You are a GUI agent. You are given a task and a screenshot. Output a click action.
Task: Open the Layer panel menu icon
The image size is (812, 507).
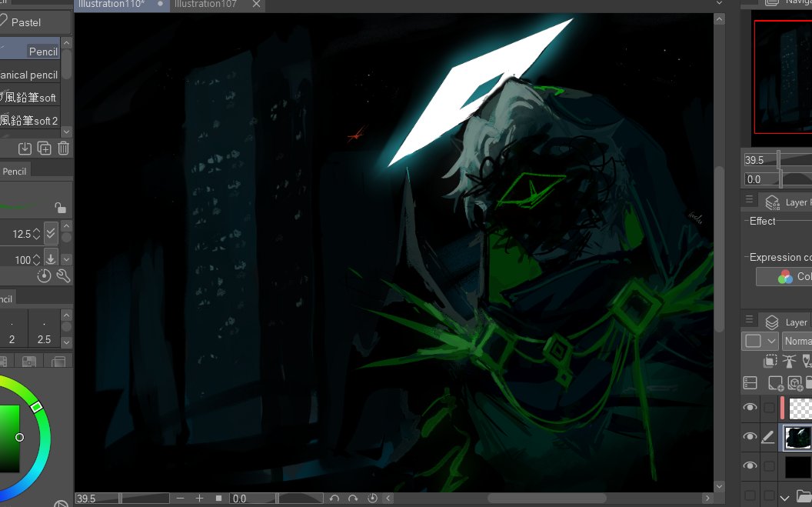click(750, 322)
